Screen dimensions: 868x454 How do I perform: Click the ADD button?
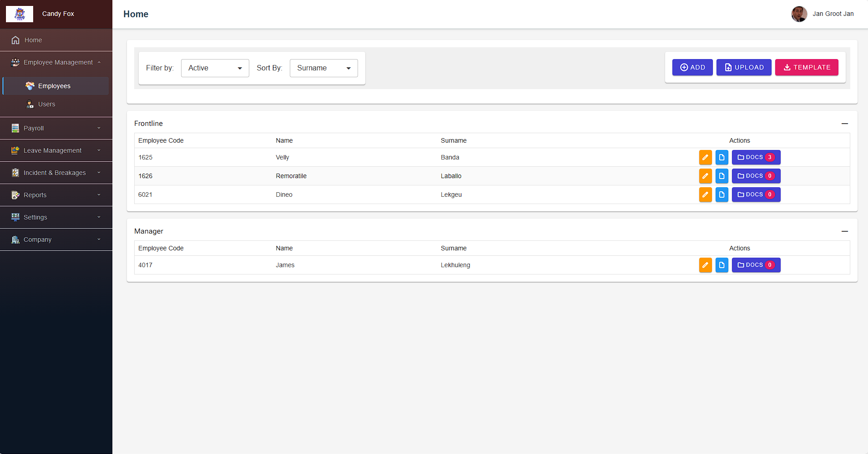(x=692, y=67)
